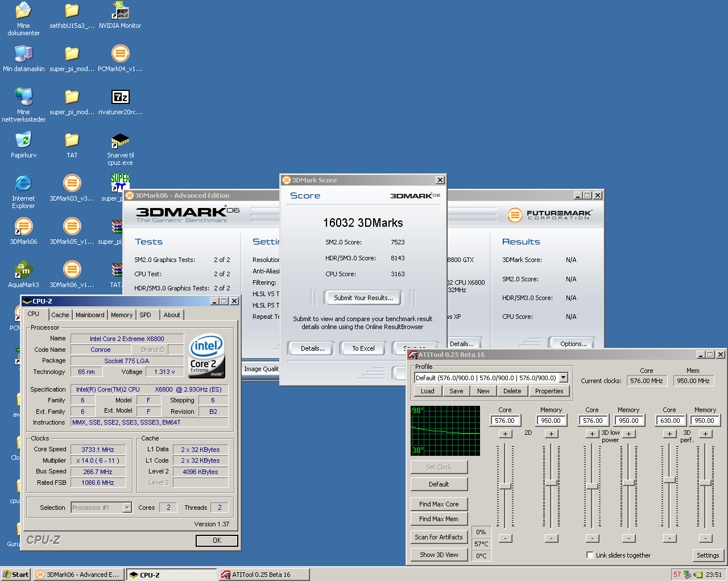
Task: Switch to the Mainboard tab in CPU-Z
Action: point(90,315)
